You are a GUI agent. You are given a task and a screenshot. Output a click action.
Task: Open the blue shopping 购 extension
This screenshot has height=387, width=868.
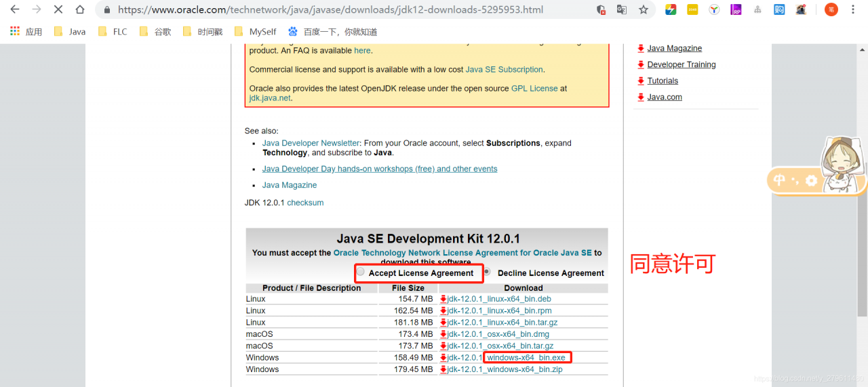click(779, 9)
